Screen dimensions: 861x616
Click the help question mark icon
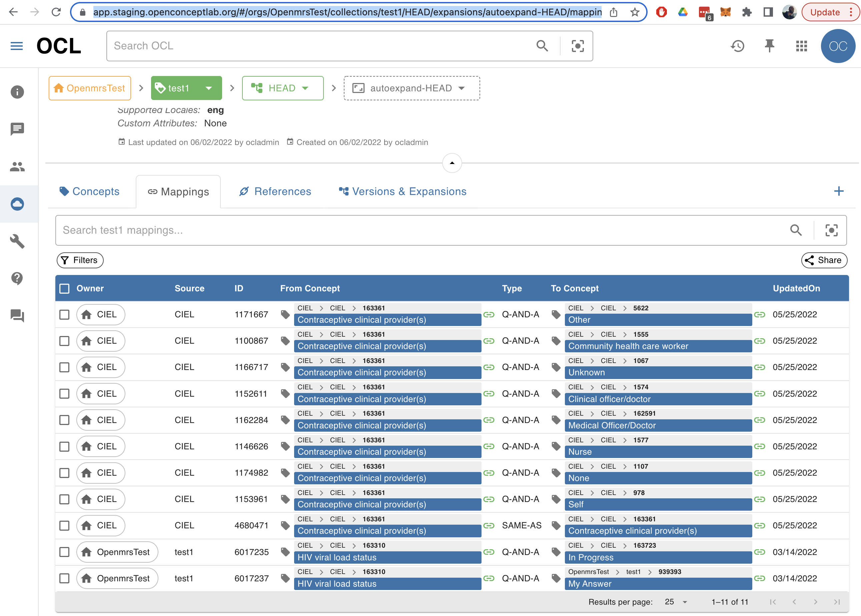pyautogui.click(x=17, y=279)
